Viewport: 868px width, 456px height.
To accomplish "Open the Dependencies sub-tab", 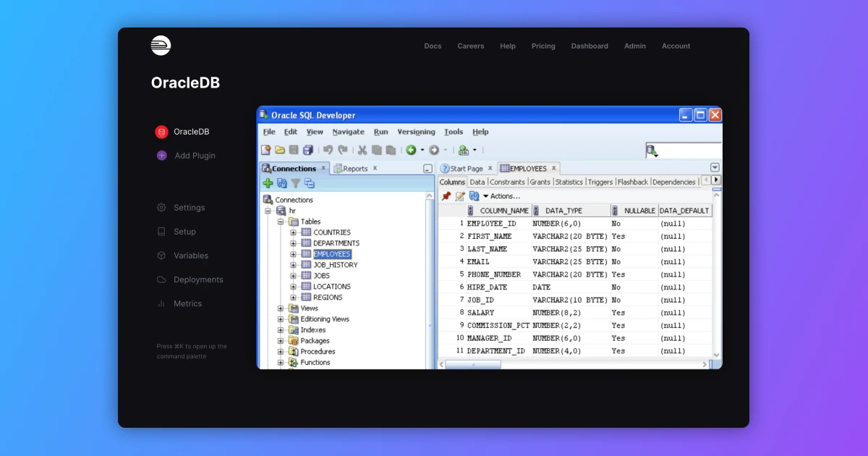I will pyautogui.click(x=674, y=182).
